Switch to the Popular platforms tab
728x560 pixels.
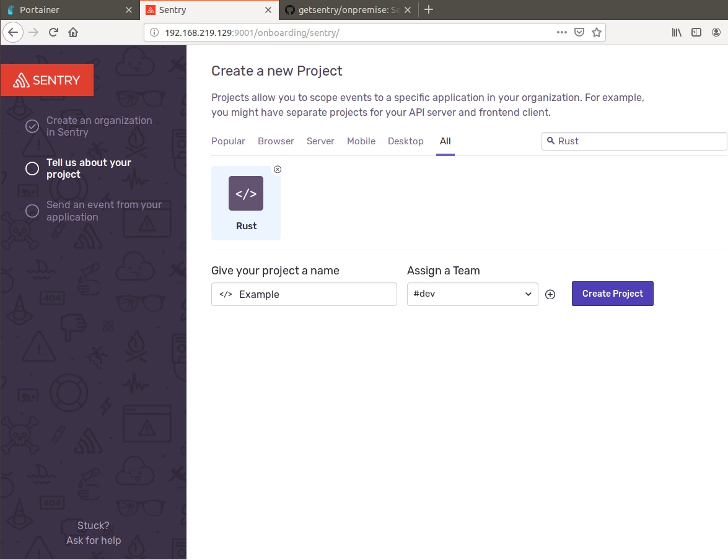pos(228,141)
